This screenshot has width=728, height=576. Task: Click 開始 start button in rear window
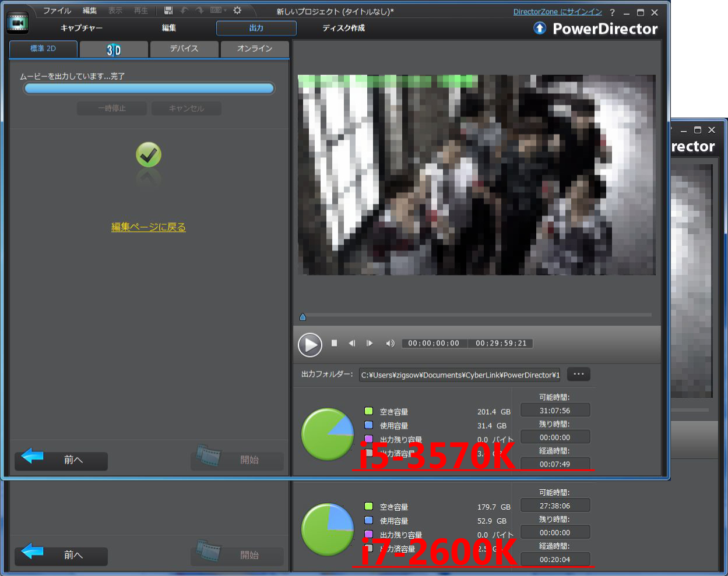pos(237,555)
